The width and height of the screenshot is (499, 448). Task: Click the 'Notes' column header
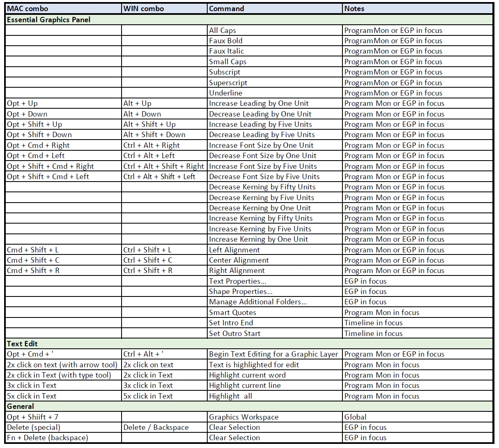pos(418,9)
